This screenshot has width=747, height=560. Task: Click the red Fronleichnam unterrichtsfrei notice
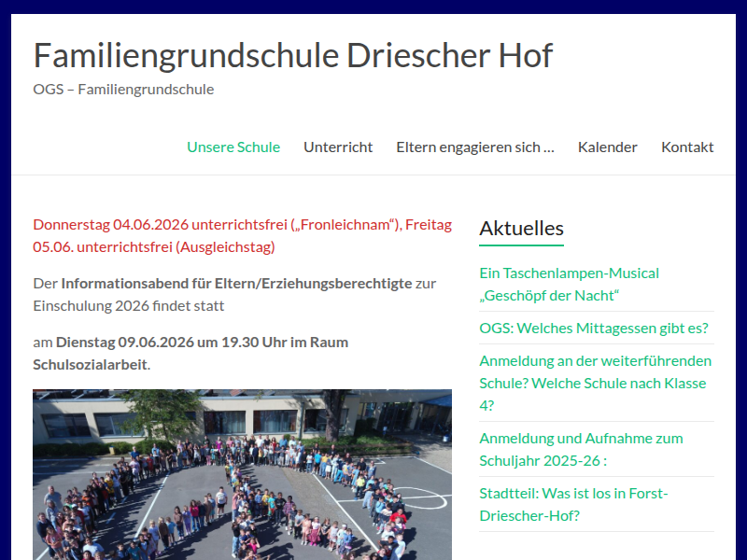(x=242, y=236)
